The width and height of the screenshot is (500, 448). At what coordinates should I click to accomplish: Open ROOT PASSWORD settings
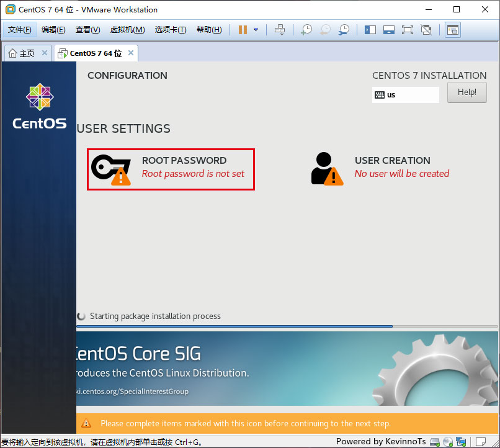click(x=171, y=169)
